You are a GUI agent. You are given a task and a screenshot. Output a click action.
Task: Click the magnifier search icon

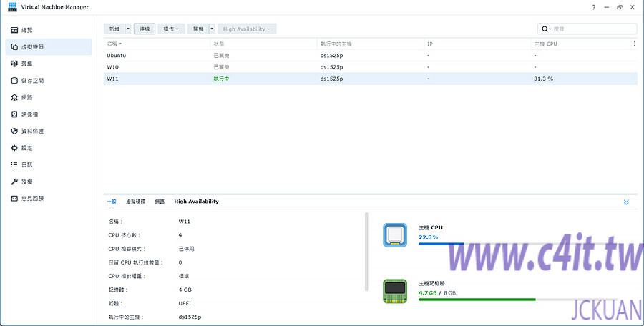pos(545,29)
